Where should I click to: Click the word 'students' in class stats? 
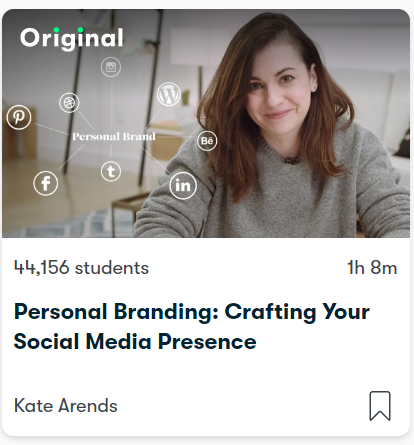coord(112,268)
